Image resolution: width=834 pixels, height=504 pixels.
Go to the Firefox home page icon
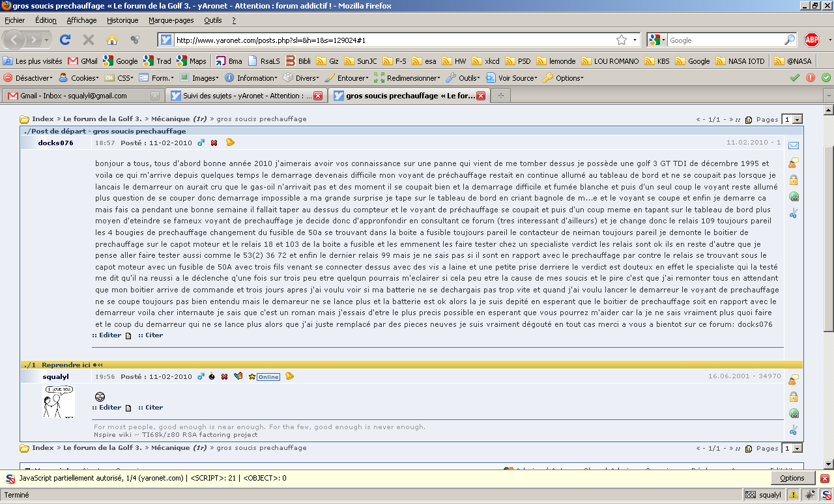tap(112, 40)
